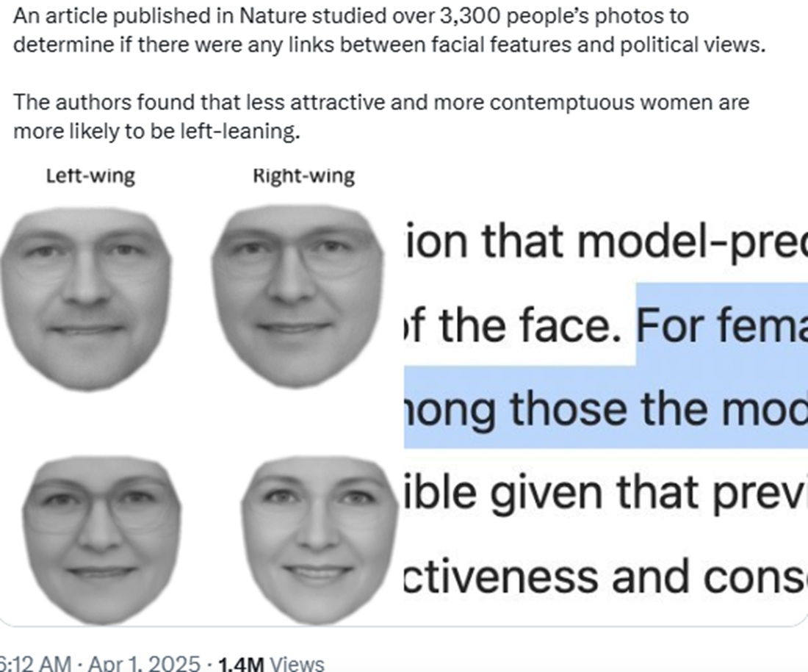Open the left-wing male composite face image
The image size is (808, 672).
point(85,298)
